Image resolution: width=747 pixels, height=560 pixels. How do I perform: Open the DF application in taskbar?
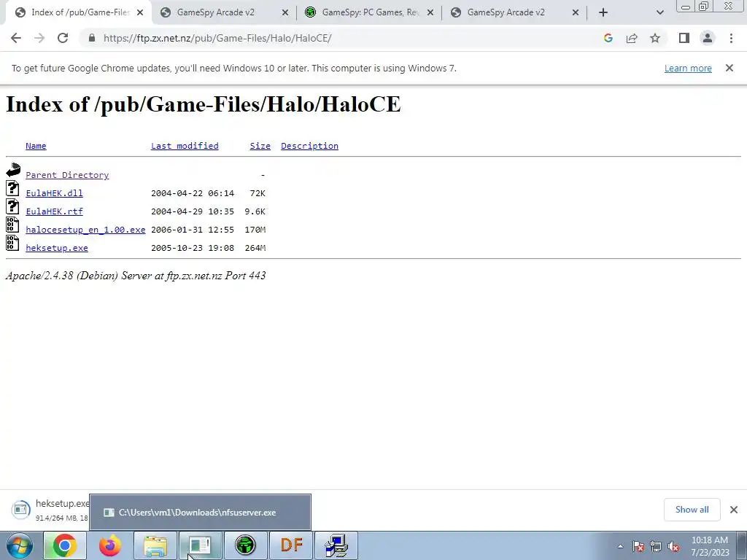(291, 545)
